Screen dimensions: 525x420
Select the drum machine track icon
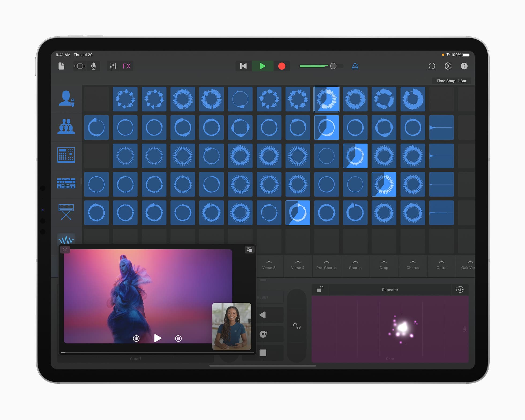(x=66, y=155)
